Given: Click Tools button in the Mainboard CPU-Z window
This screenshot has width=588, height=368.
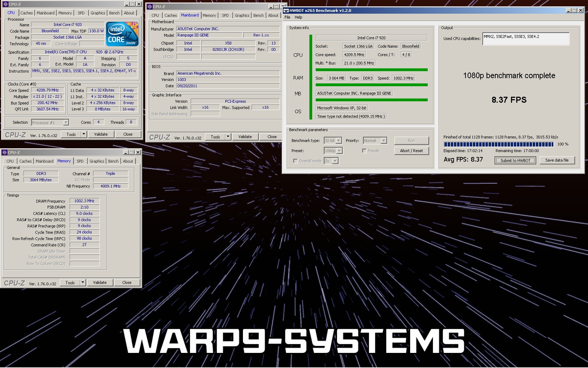Looking at the screenshot, I should coord(215,137).
